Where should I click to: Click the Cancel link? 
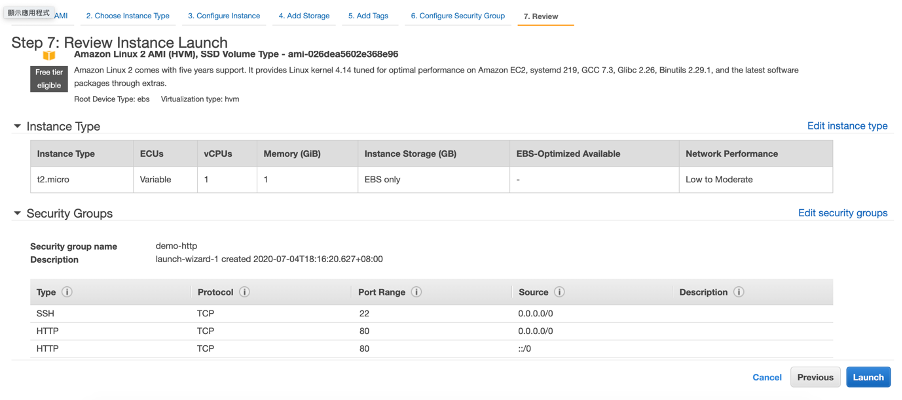tap(767, 377)
